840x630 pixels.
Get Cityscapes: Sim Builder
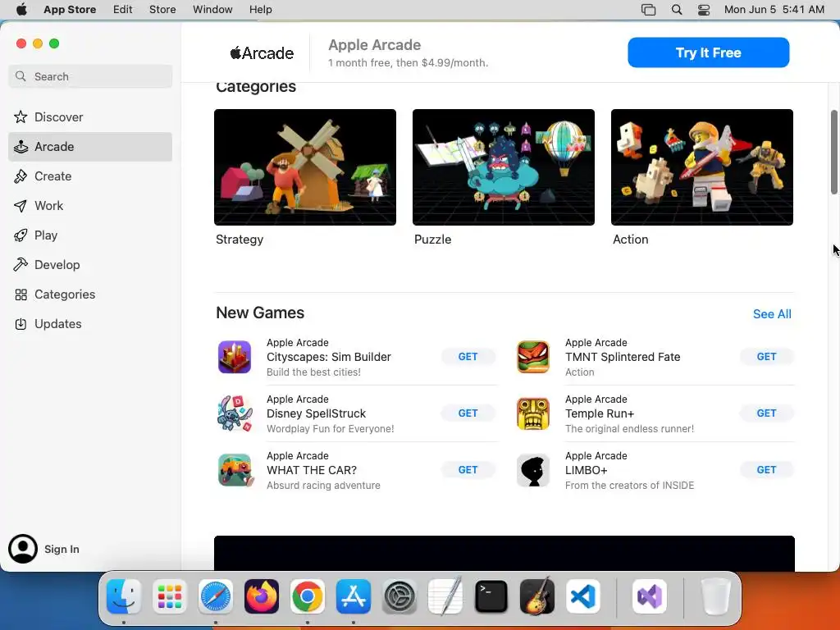click(468, 357)
